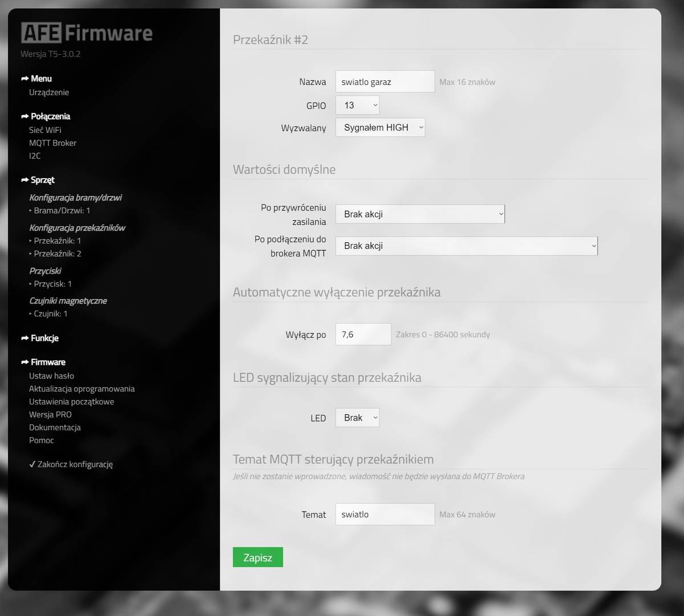
Task: Save settings with Zapisz button
Action: (x=258, y=557)
